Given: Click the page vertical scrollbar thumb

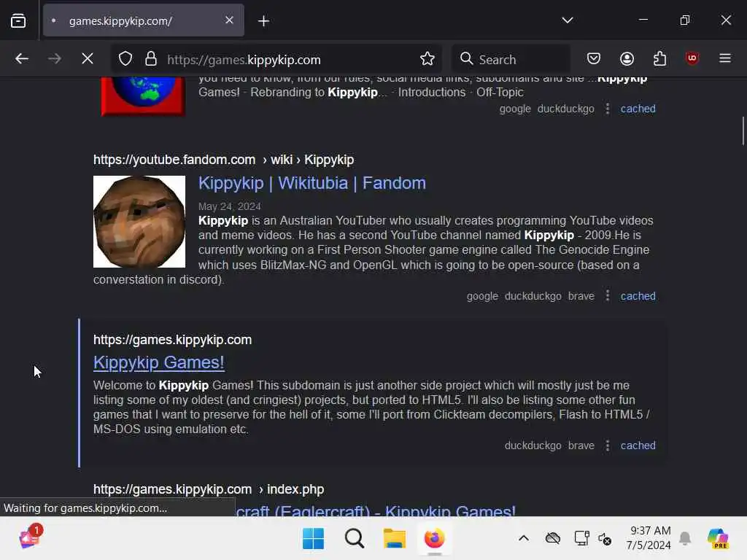Looking at the screenshot, I should point(743,131).
